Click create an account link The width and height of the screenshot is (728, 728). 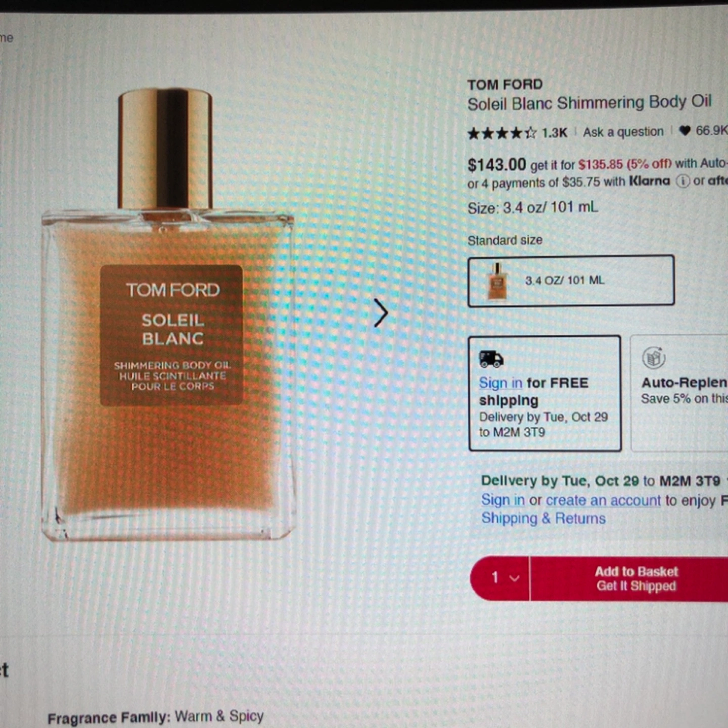603,500
